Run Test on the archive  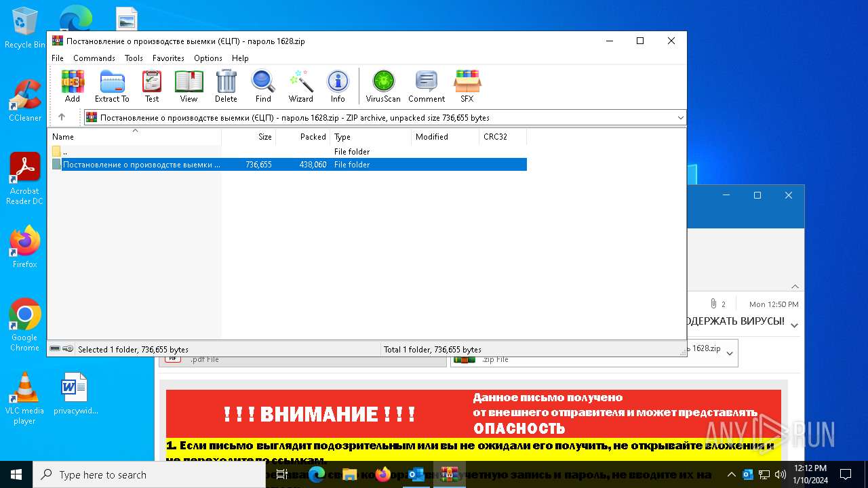pyautogui.click(x=152, y=86)
